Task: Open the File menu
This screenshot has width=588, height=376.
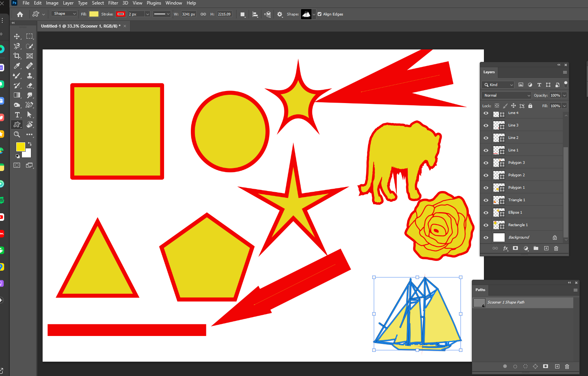Action: (26, 3)
